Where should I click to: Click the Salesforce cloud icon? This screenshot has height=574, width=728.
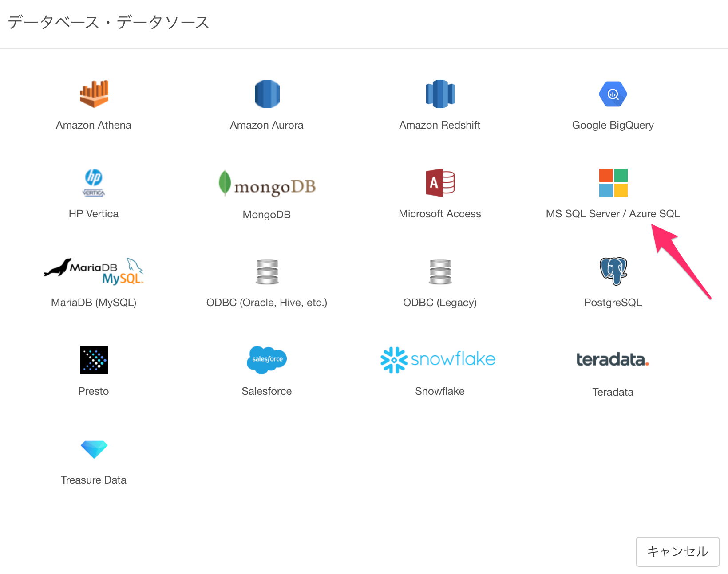click(x=267, y=360)
